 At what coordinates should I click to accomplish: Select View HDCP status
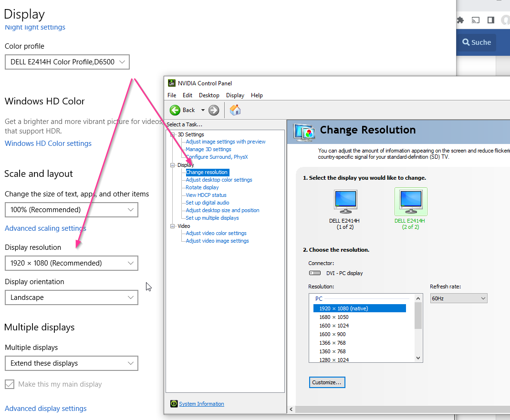(206, 195)
